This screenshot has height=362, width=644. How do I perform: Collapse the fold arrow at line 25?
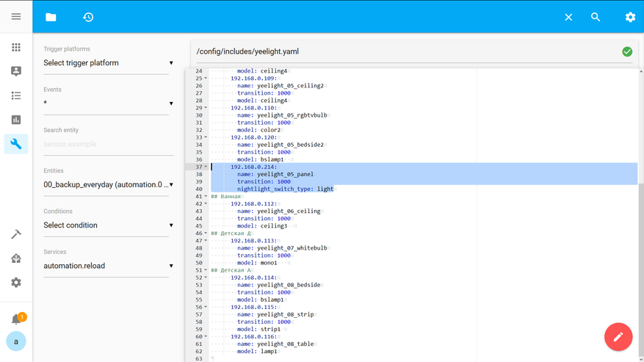(x=206, y=78)
